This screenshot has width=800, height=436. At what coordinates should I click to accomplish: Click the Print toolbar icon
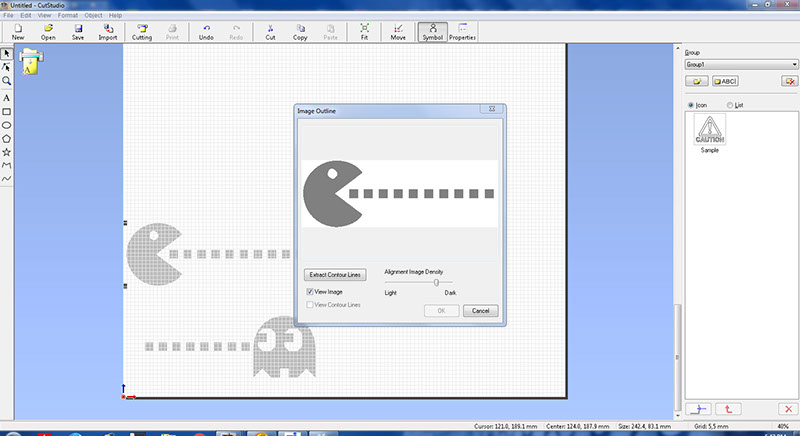pyautogui.click(x=172, y=32)
